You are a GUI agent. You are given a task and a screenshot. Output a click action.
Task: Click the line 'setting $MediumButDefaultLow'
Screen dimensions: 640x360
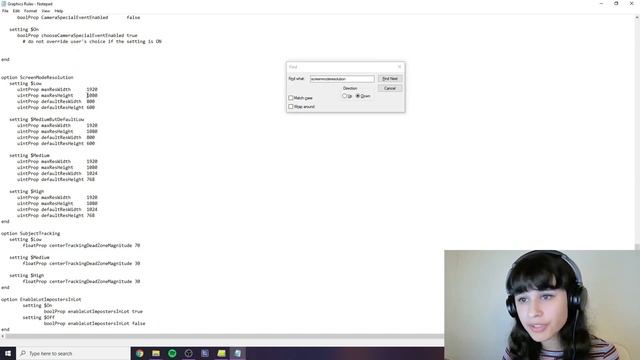point(47,119)
